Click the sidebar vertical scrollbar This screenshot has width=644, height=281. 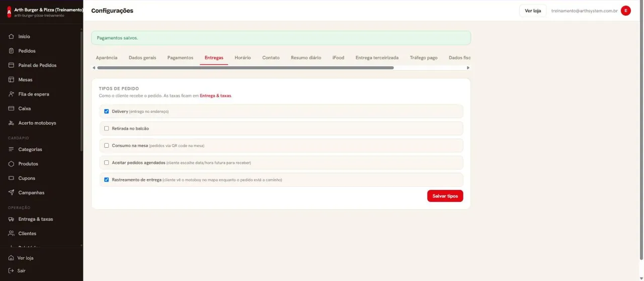point(82,90)
